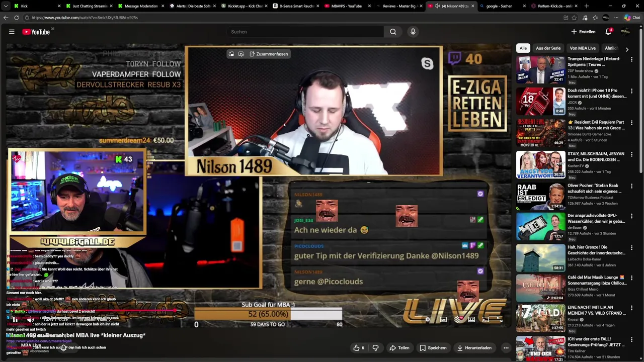
Task: Open Resident Evil Requiem Part 13 title
Action: [596, 125]
